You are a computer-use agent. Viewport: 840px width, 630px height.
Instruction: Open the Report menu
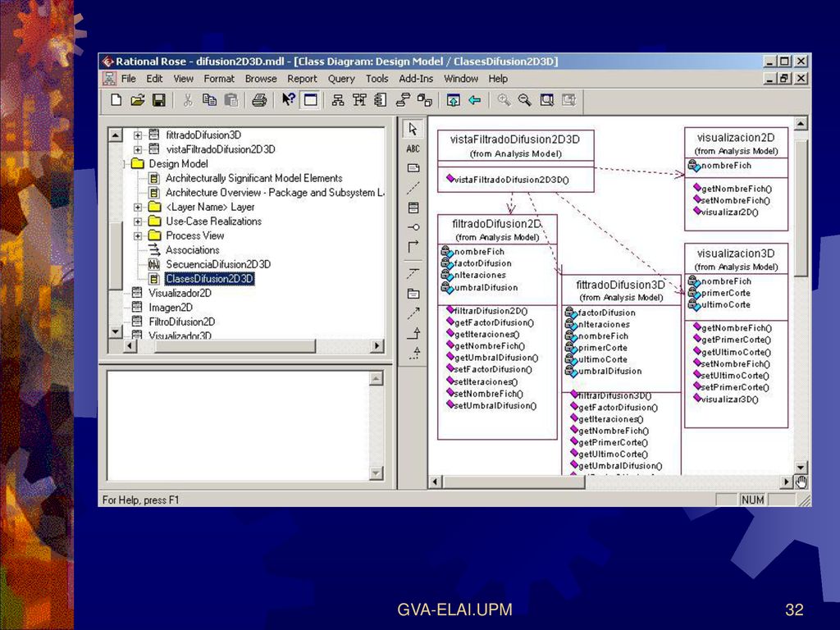[302, 79]
